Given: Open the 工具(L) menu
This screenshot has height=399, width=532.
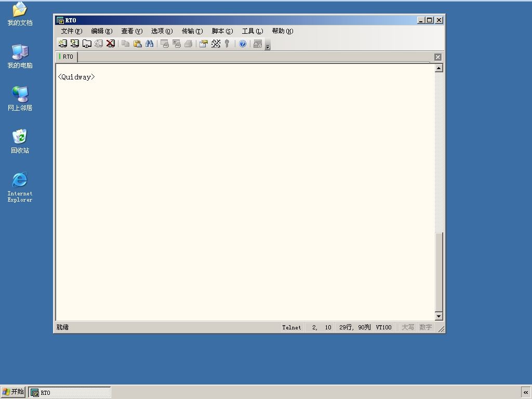Looking at the screenshot, I should point(252,31).
